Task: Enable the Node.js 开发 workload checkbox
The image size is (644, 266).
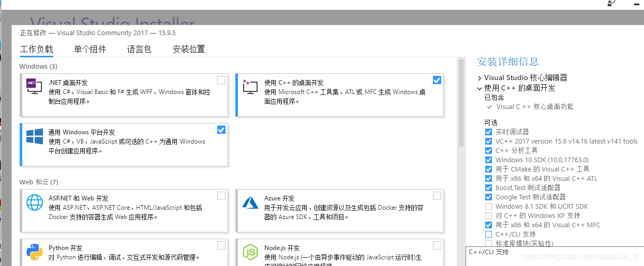Action: coord(437,245)
